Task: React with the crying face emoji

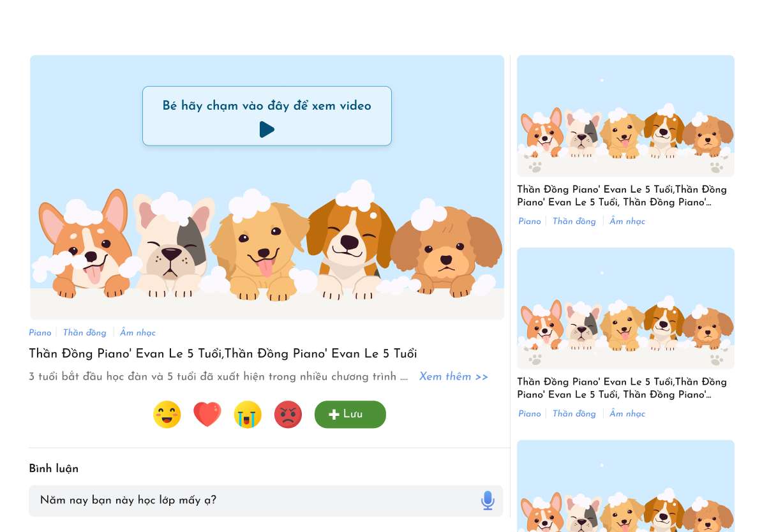Action: pyautogui.click(x=248, y=415)
